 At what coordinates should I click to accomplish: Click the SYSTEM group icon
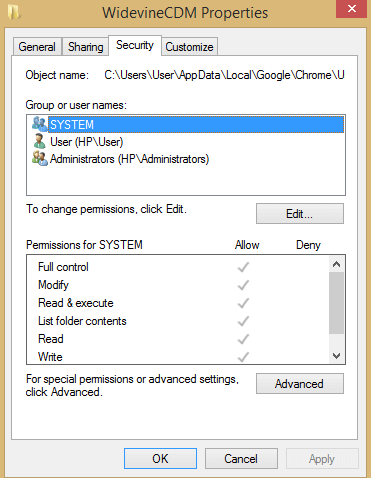(40, 124)
